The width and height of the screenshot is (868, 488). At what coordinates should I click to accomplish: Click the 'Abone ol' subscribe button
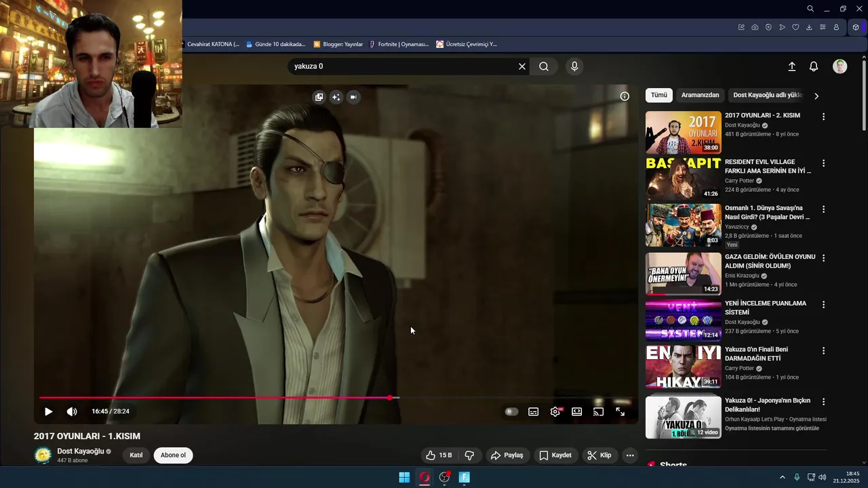point(173,455)
